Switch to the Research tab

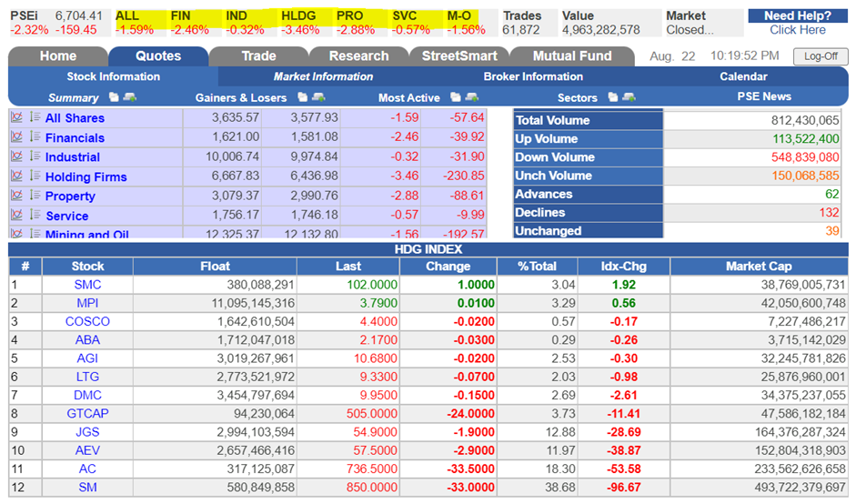coord(358,56)
